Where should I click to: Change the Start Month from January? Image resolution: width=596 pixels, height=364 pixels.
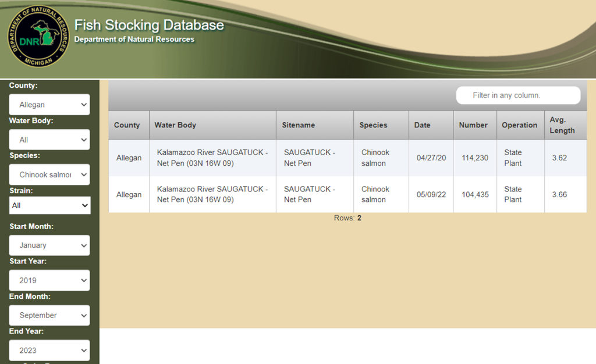pos(49,245)
